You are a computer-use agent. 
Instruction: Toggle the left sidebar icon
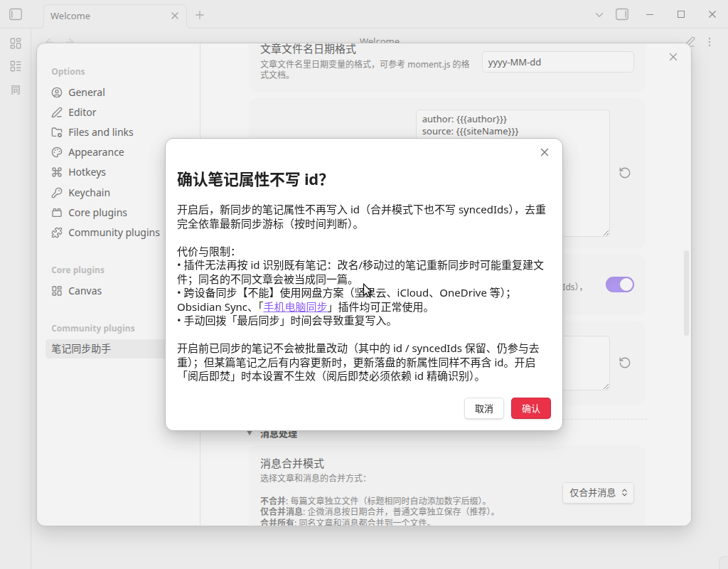pos(16,14)
